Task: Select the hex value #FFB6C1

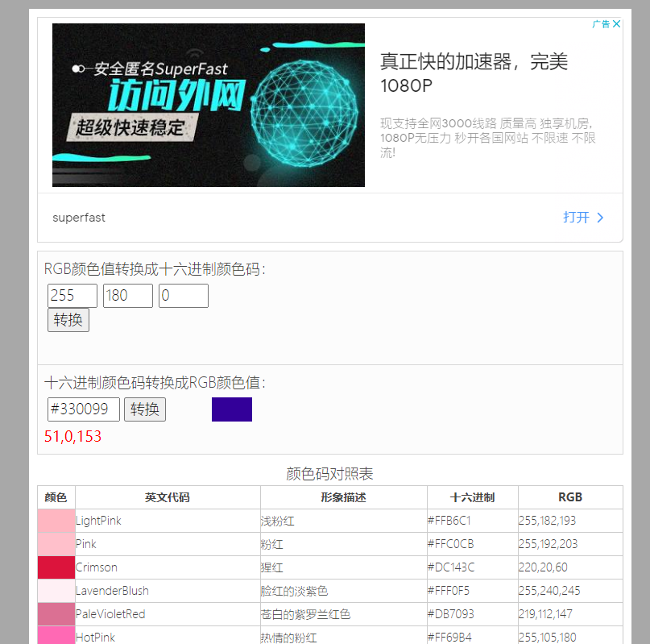Action: point(449,521)
